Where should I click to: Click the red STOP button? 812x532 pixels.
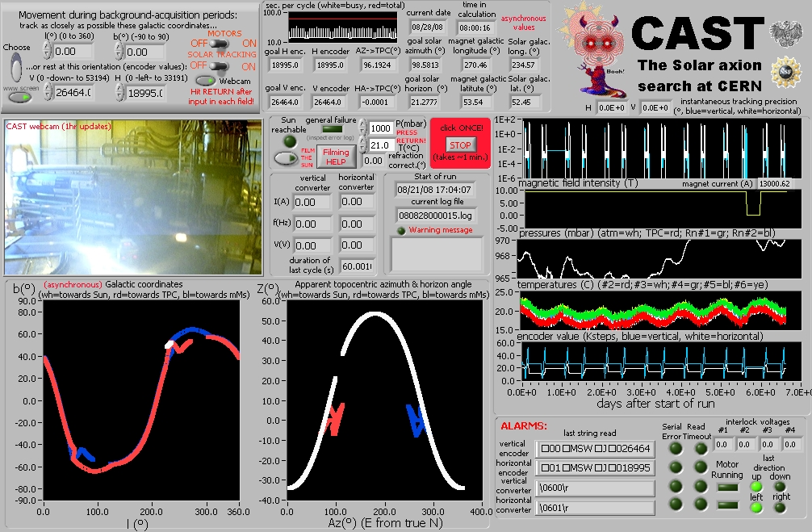coord(460,145)
